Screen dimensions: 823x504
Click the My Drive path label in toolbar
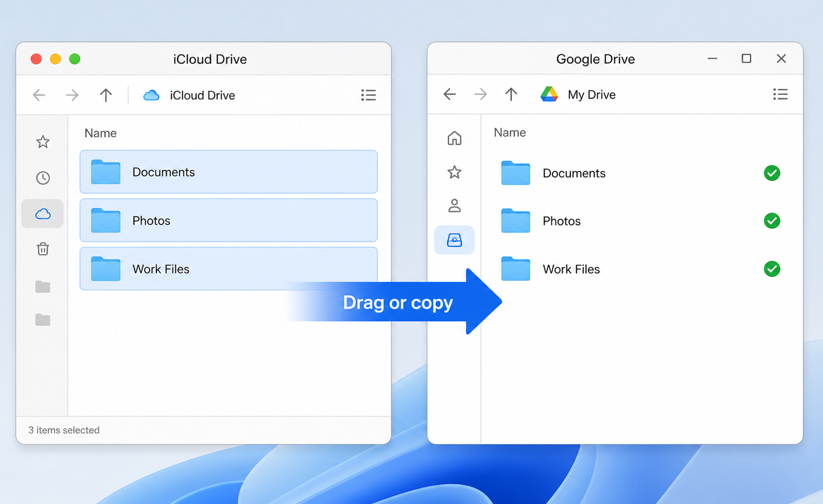pyautogui.click(x=592, y=95)
